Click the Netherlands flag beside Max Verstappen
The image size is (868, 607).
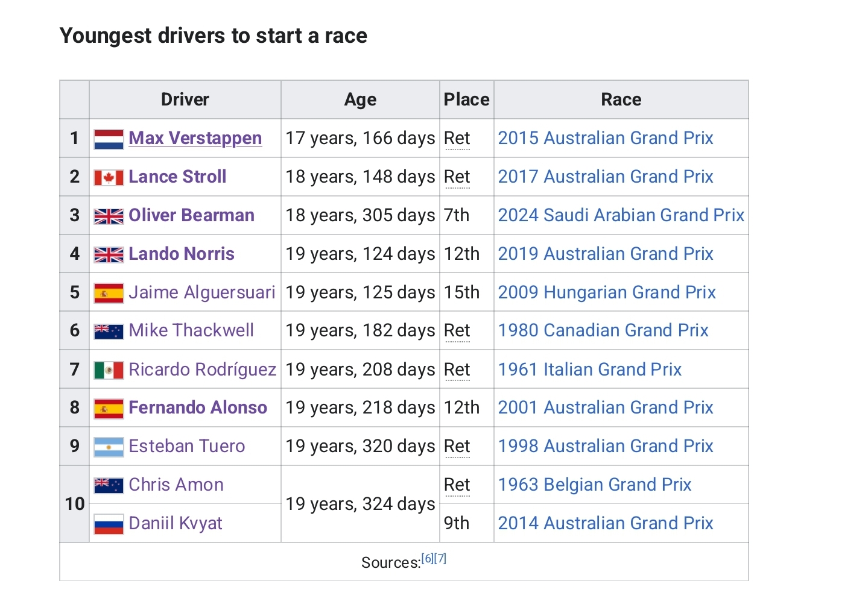(109, 139)
